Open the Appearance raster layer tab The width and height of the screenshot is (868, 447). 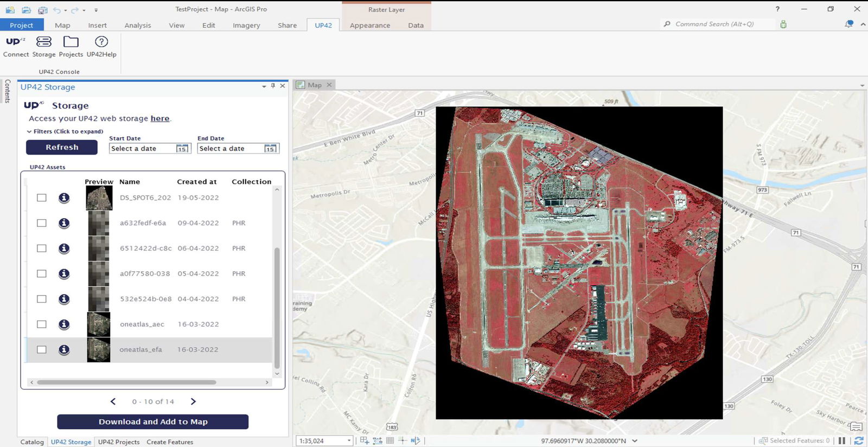pos(370,25)
